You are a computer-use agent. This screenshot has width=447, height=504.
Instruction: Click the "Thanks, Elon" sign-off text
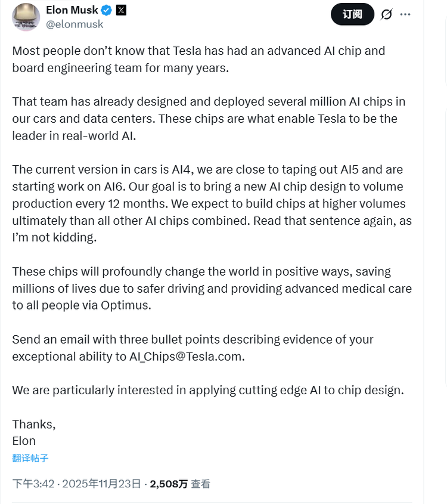point(33,432)
